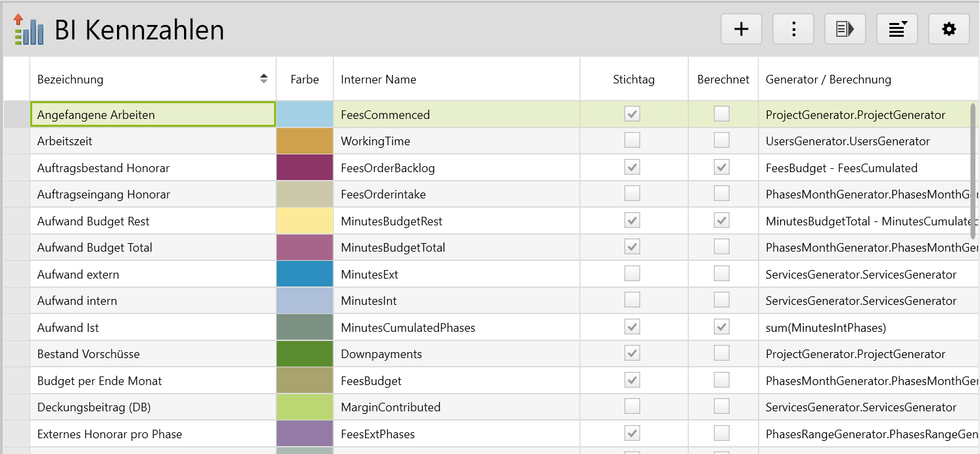Viewport: 980px width, 454px height.
Task: Click the MinutesBudgetRest internal name cell
Action: tap(392, 221)
